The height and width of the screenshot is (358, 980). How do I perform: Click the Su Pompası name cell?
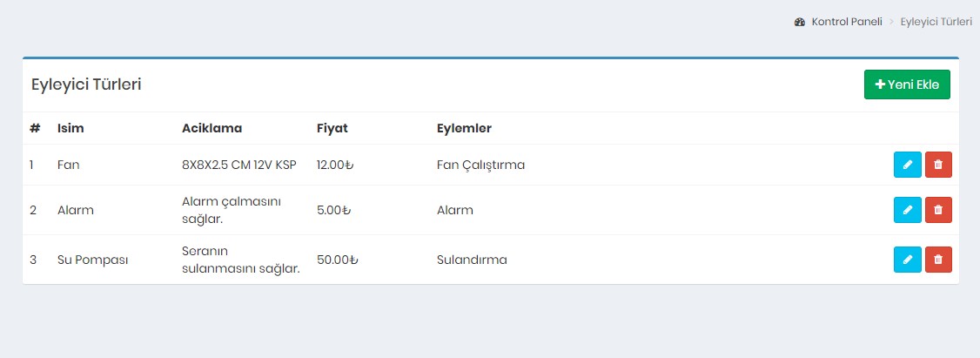click(x=92, y=260)
